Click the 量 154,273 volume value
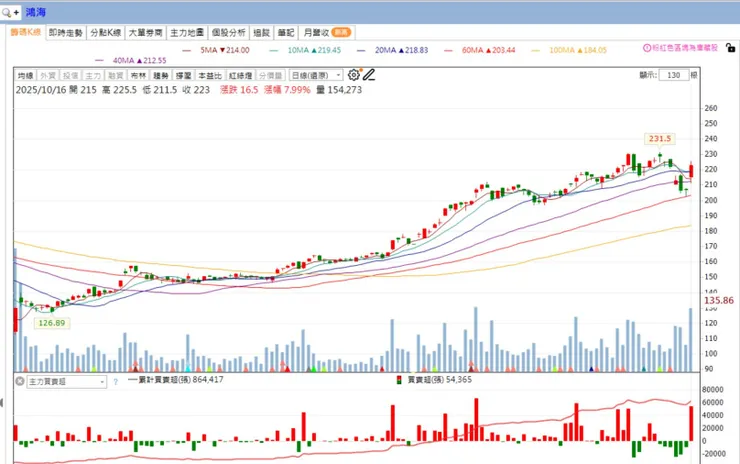Screen dimensions: 740x464 pos(339,90)
